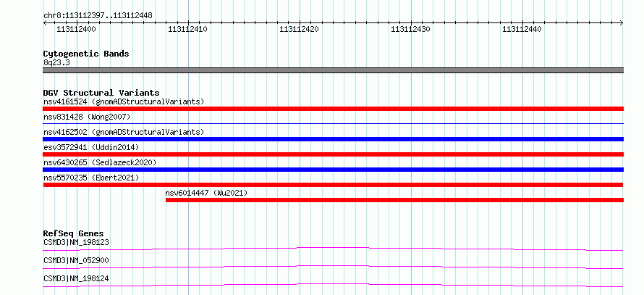Select the magenta CSMD3 NM_052900 transcript line
Image resolution: width=644 pixels, height=295 pixels.
333,267
